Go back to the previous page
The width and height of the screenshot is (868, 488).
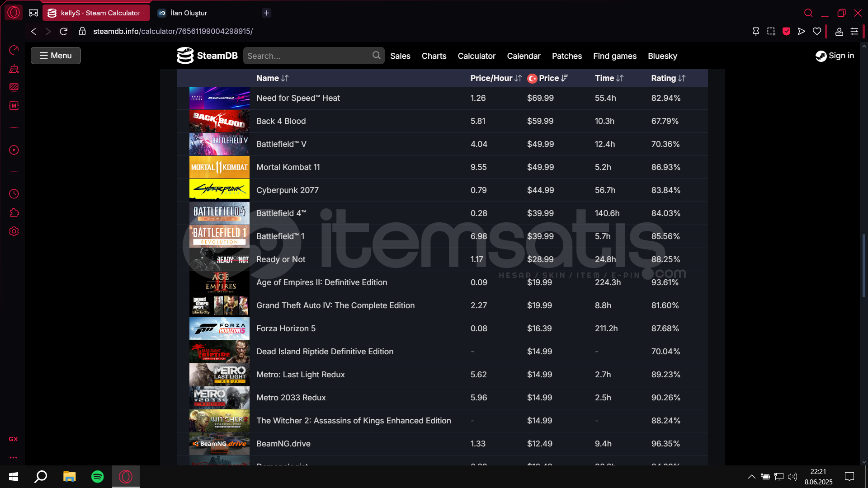pyautogui.click(x=33, y=31)
